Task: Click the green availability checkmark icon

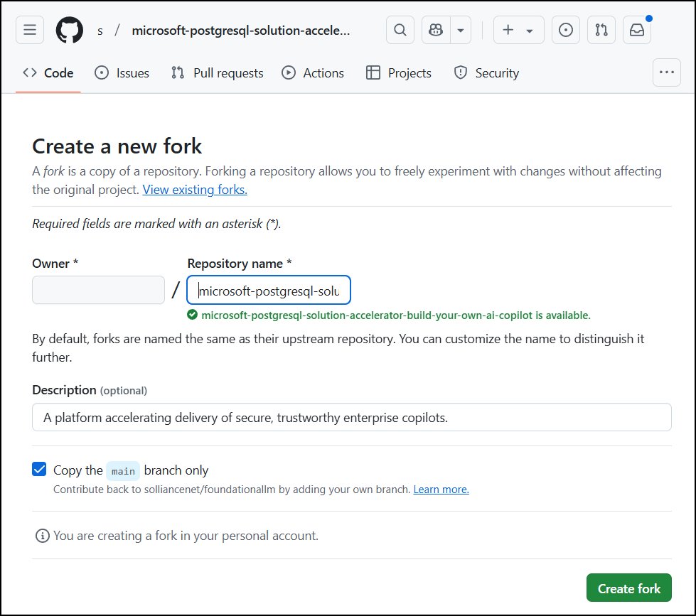Action: [192, 315]
